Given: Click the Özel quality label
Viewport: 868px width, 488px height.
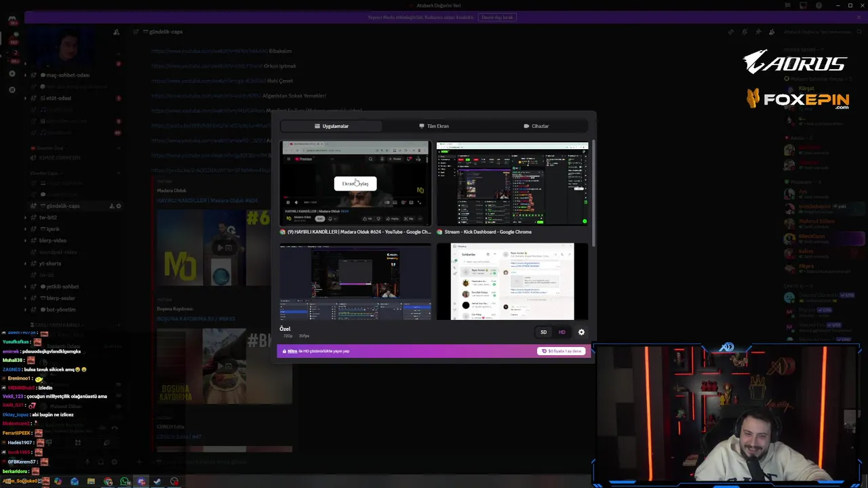Looking at the screenshot, I should (x=285, y=329).
